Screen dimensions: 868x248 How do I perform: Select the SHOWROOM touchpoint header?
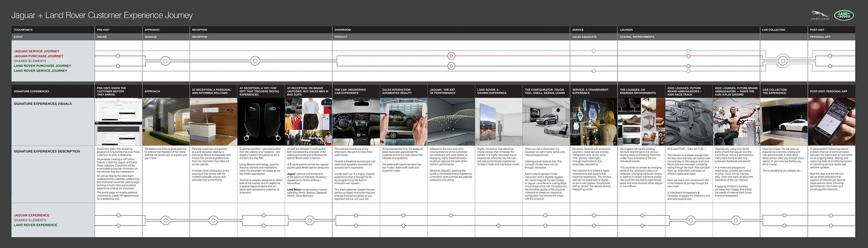pos(342,30)
